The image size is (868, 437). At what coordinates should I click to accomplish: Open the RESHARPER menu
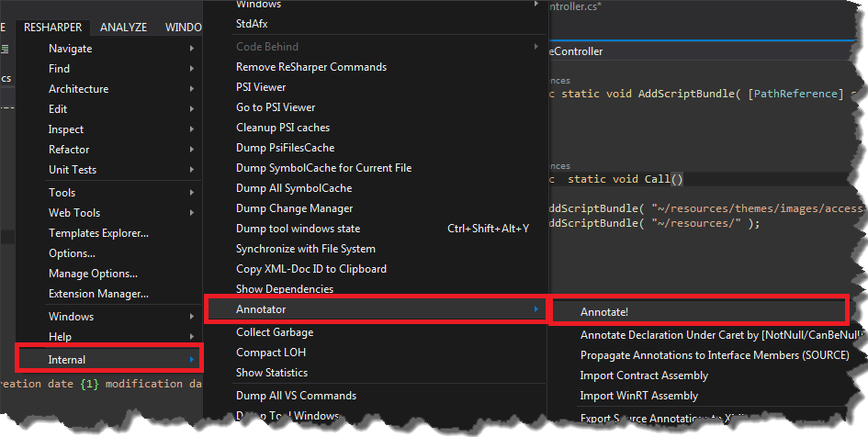53,28
